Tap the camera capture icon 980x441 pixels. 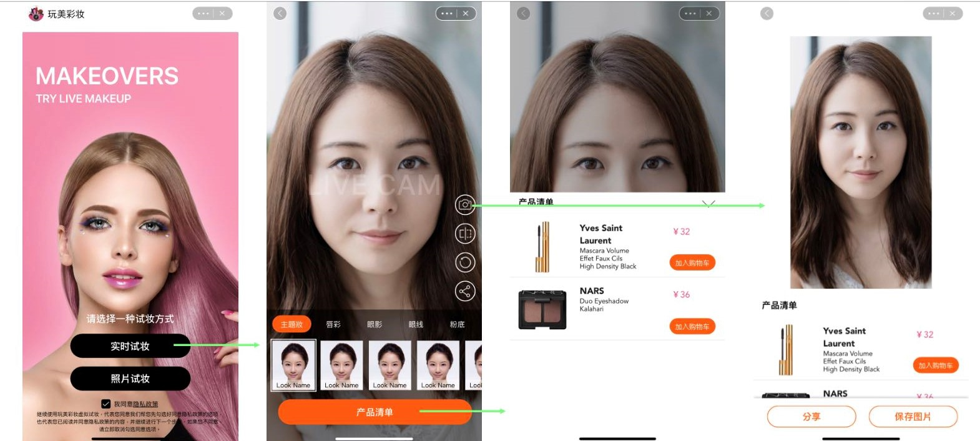[465, 204]
